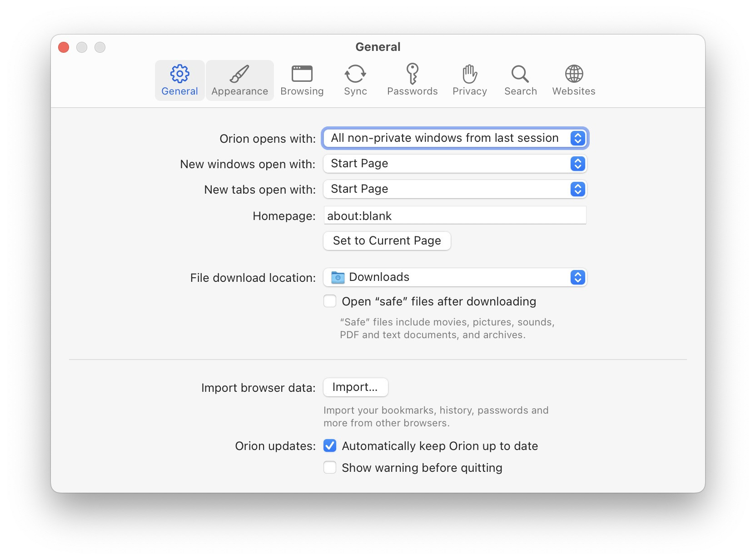Enable Show warning before quitting
Viewport: 756px width, 560px height.
(330, 468)
